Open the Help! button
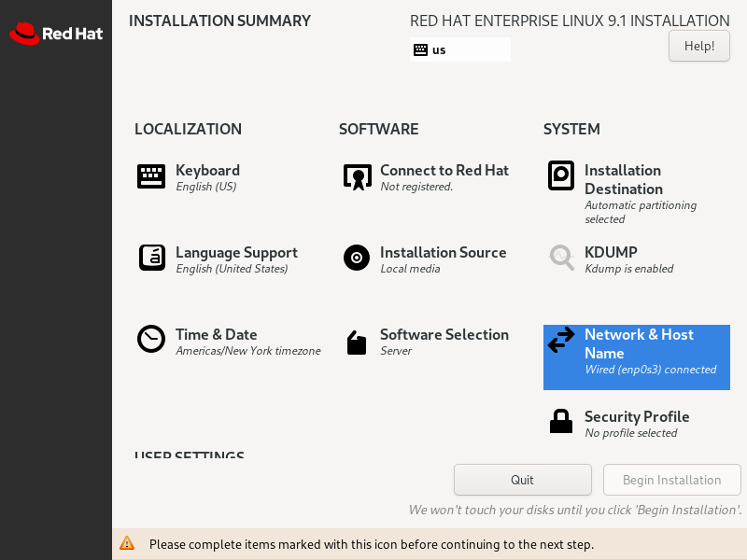 [698, 46]
